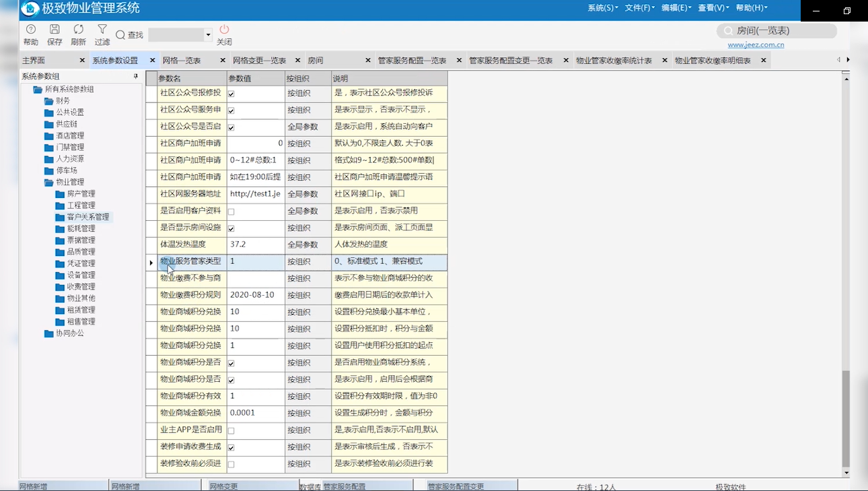Close the 管家服务配置一览表 tab with its X
The width and height of the screenshot is (868, 491).
(459, 61)
